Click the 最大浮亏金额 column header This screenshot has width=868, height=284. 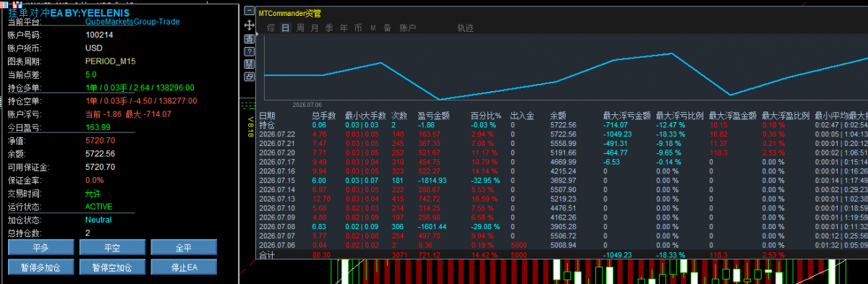[x=626, y=115]
